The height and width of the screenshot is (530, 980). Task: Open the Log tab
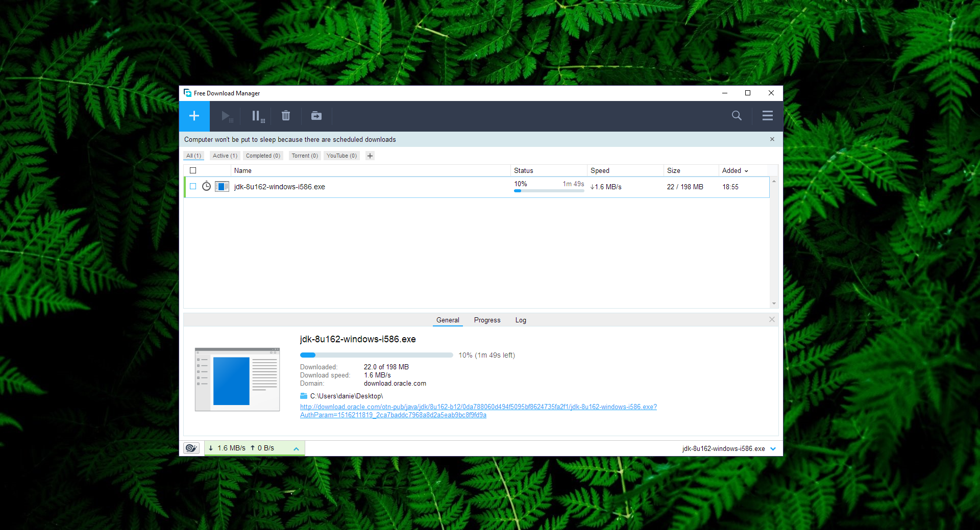coord(520,320)
